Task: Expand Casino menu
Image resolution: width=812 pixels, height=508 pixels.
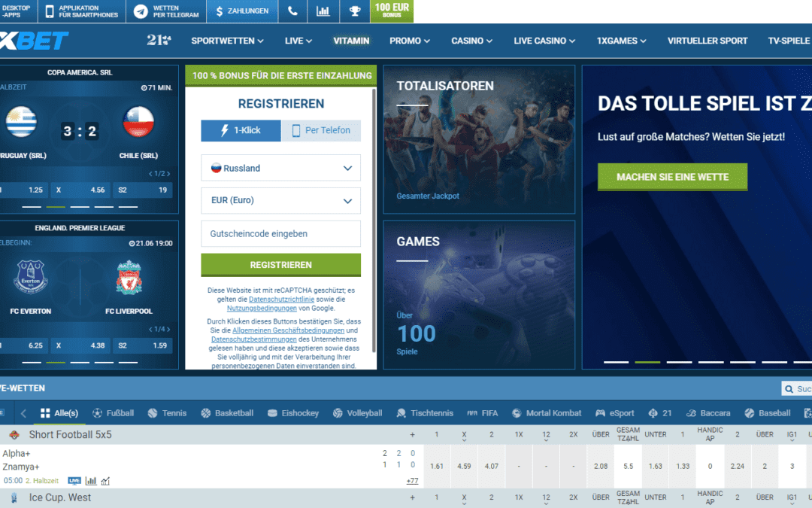Action: click(x=471, y=41)
